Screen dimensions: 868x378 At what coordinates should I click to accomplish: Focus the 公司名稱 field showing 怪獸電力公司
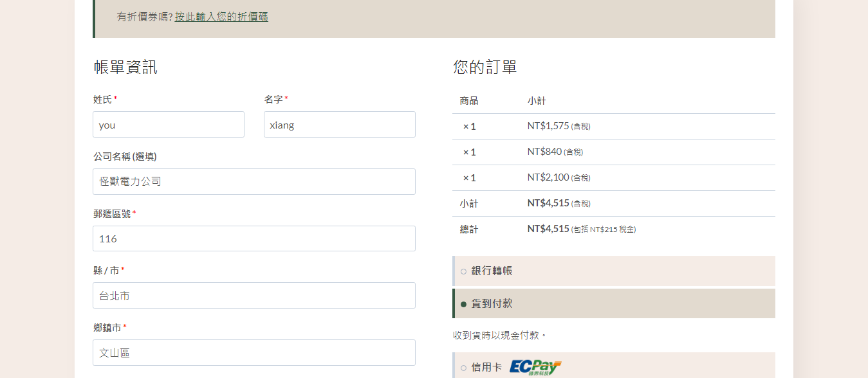click(x=254, y=182)
